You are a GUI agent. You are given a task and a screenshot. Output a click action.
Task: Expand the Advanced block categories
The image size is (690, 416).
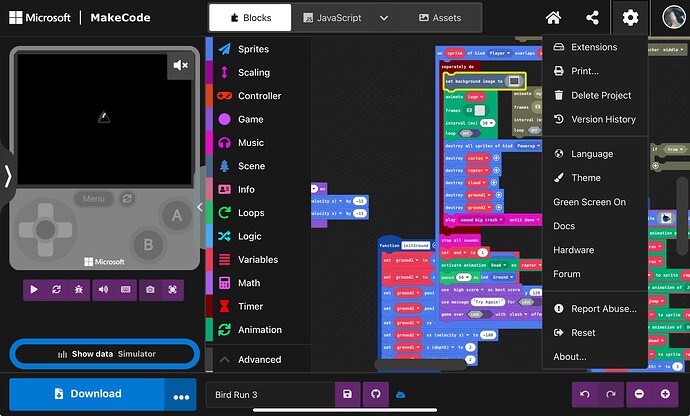[259, 359]
